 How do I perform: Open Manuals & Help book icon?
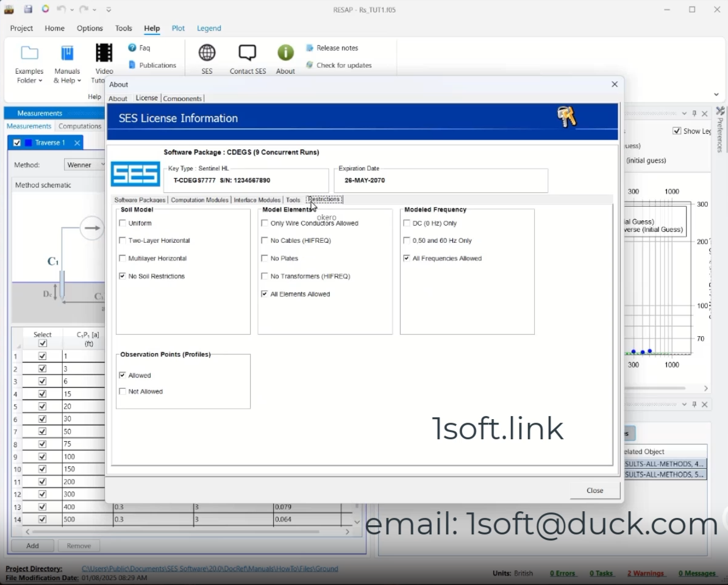point(67,53)
